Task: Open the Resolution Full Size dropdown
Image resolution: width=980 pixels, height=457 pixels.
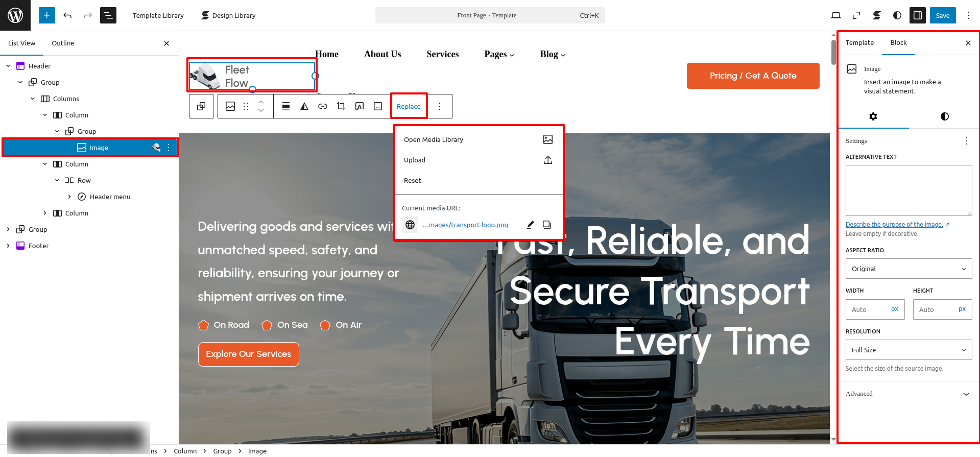Action: 909,350
